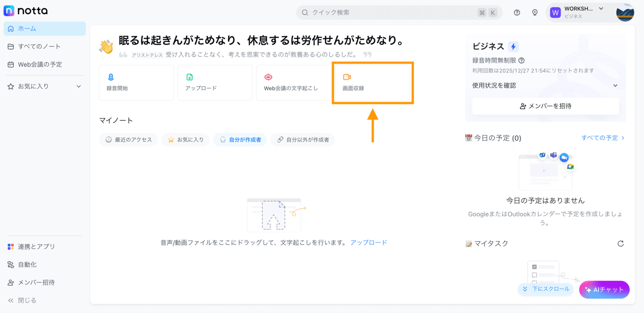The width and height of the screenshot is (644, 313).
Task: Click the waving hand emoji
Action: 106,46
